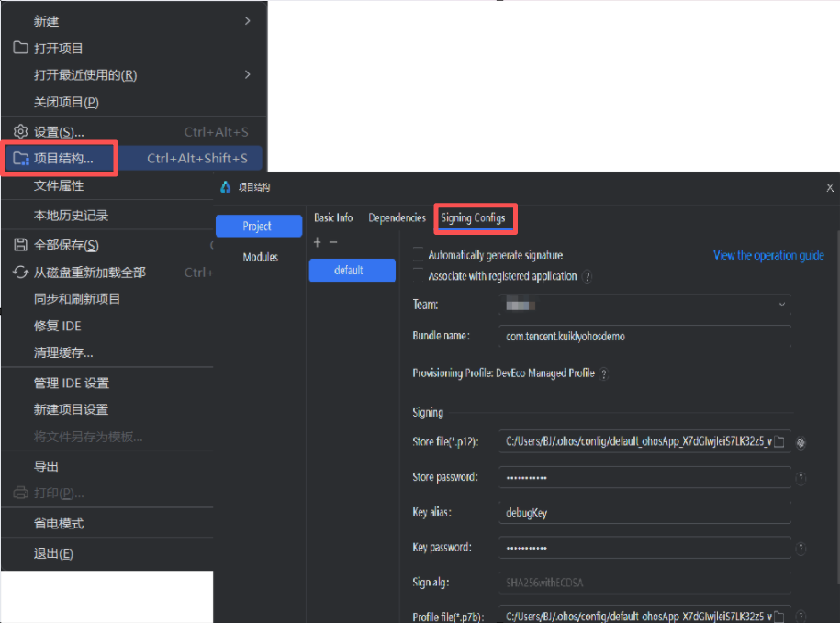
Task: Choose 关闭项目(P) menu item
Action: point(134,102)
